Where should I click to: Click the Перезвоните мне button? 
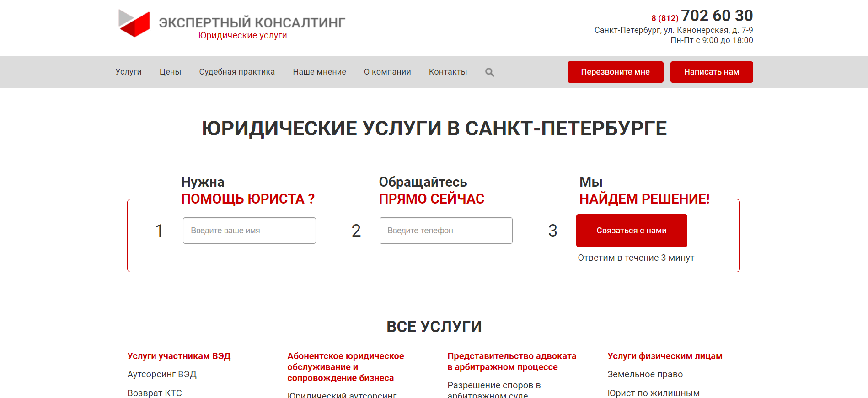[x=615, y=72]
